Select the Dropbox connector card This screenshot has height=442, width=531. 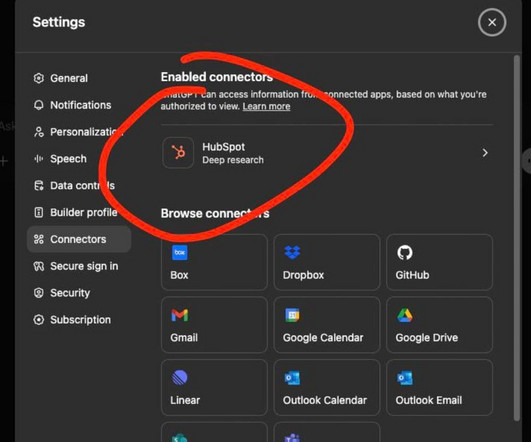pyautogui.click(x=327, y=262)
